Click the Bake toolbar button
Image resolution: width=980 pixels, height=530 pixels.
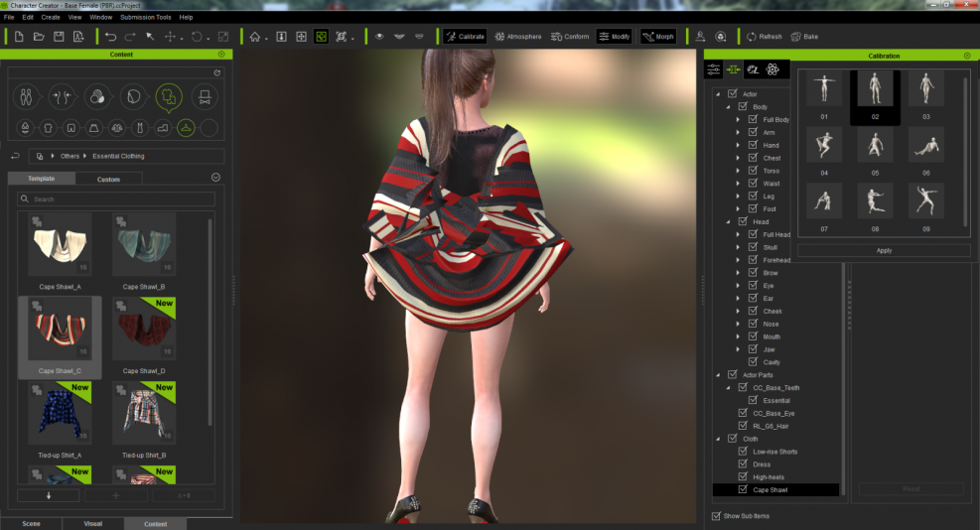coord(804,37)
